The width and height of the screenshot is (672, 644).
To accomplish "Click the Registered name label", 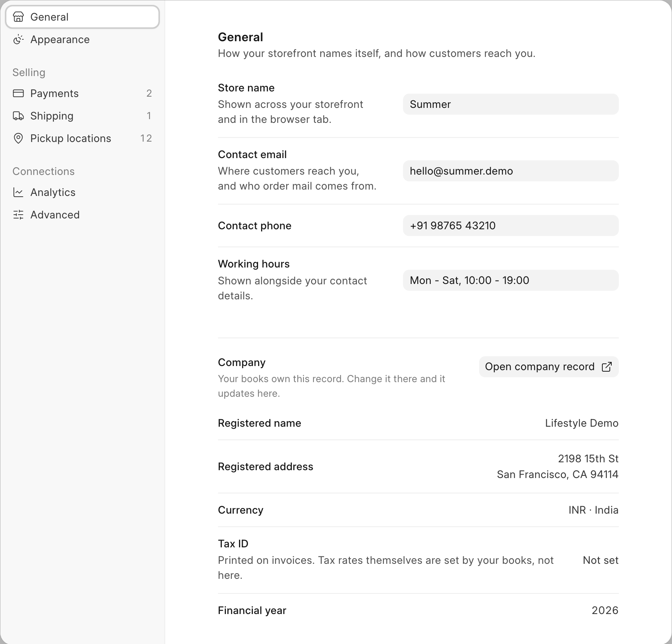I will click(x=260, y=423).
